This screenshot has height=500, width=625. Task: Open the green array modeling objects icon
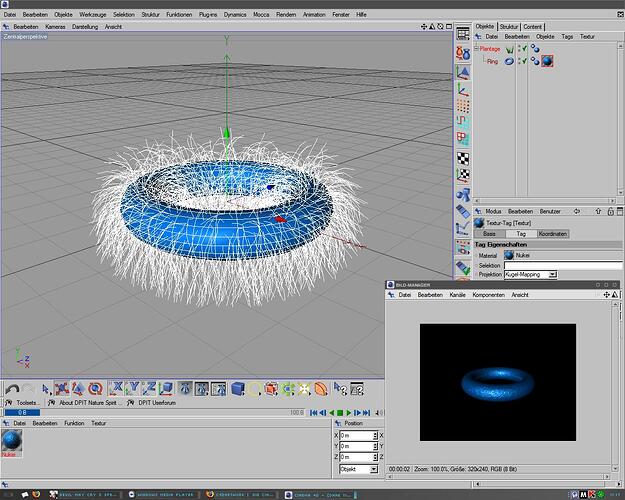(288, 389)
